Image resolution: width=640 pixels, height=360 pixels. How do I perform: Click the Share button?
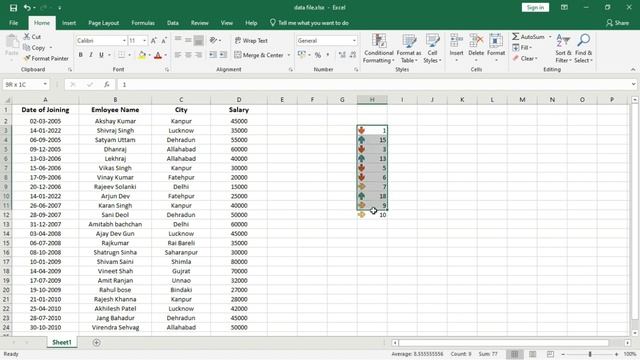pyautogui.click(x=618, y=23)
